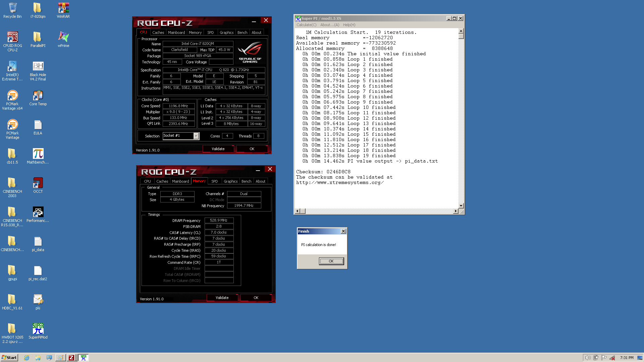Click Validate in the lower CPU-Z window
This screenshot has height=362, width=644.
(222, 298)
